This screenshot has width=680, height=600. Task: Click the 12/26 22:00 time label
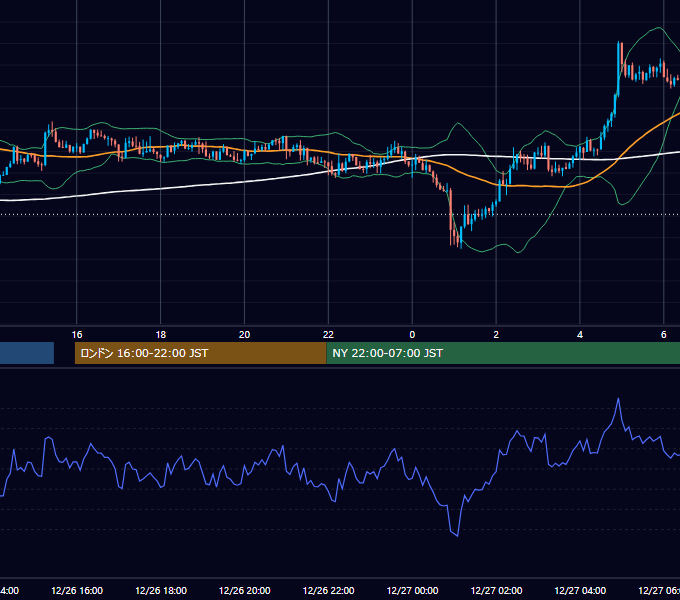pyautogui.click(x=328, y=590)
